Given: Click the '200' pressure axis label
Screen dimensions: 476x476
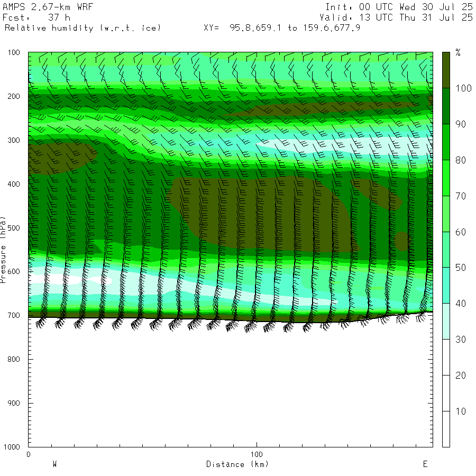Looking at the screenshot, I should (x=14, y=97).
